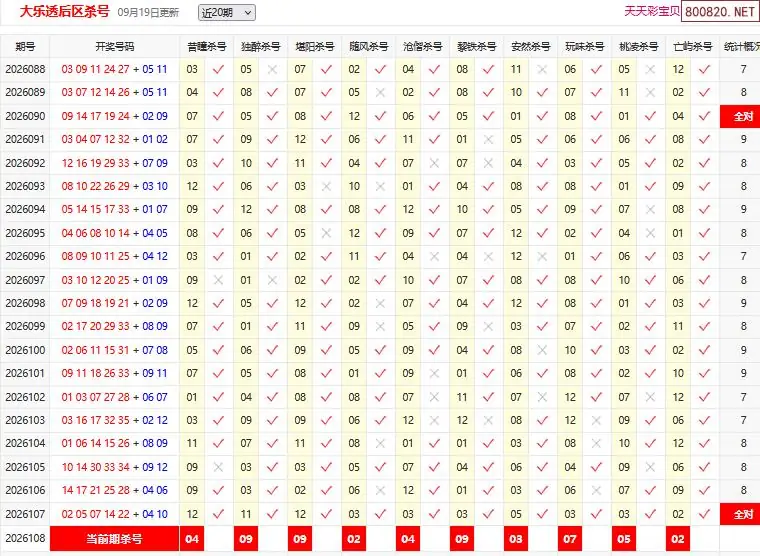The width and height of the screenshot is (760, 556).
Task: Select the 开奖号码 column header
Action: click(x=114, y=47)
